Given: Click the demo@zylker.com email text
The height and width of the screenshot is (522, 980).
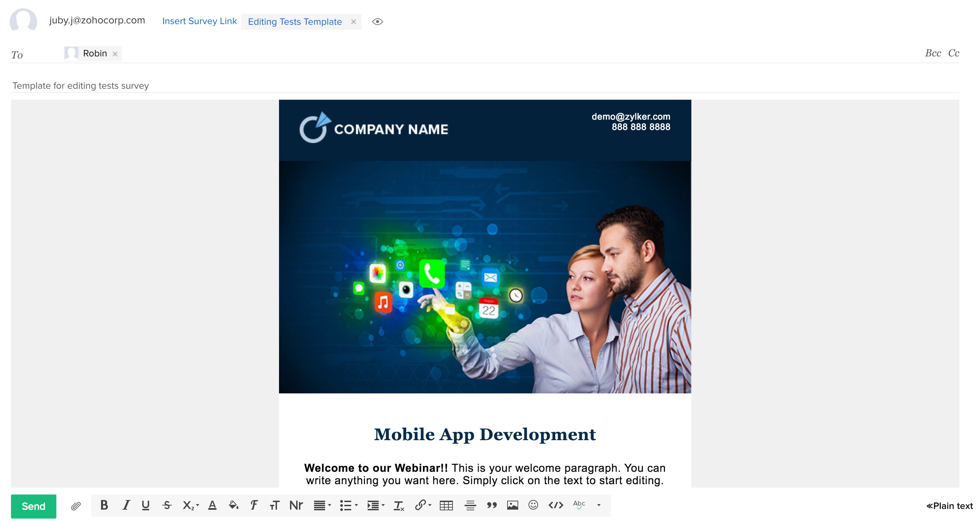Looking at the screenshot, I should click(x=631, y=117).
